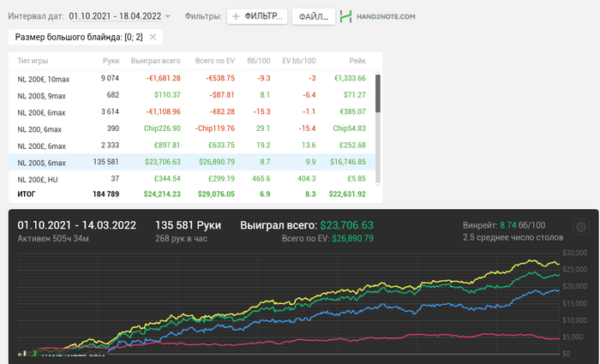Click the Chip226.90 winnings cell
Screen dimensions: 600x364
tap(162, 128)
